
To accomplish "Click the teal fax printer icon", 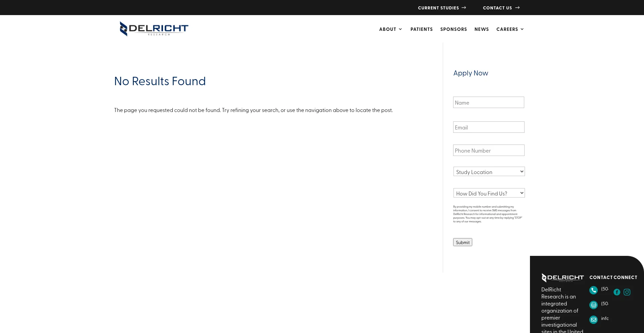I will [593, 305].
